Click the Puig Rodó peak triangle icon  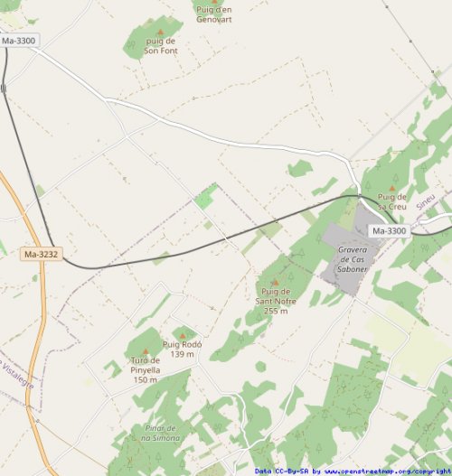click(x=183, y=336)
